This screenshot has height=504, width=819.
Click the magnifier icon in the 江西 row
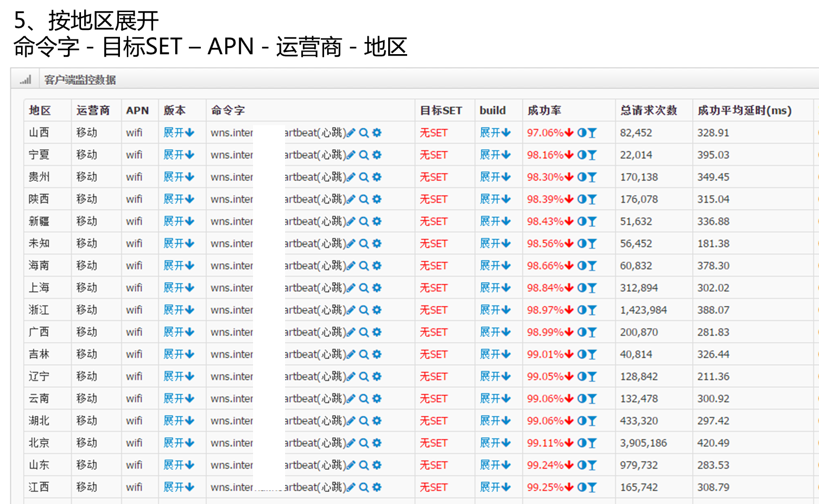coord(363,487)
